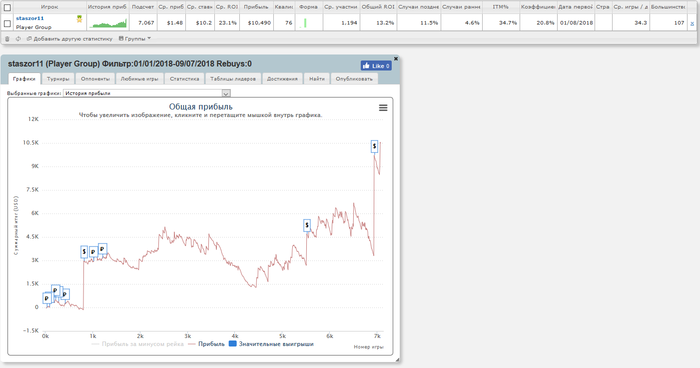The height and width of the screenshot is (368, 700).
Task: Select the Найти tab
Action: [x=317, y=79]
